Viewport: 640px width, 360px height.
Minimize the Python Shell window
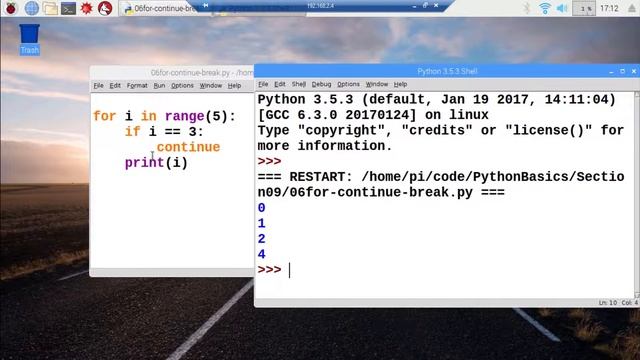[x=611, y=71]
